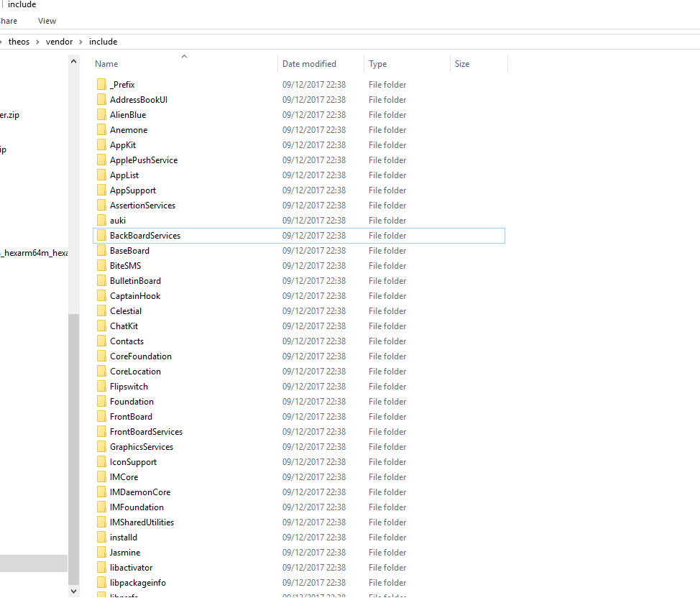Navigate to theos in breadcrumb

coord(19,42)
